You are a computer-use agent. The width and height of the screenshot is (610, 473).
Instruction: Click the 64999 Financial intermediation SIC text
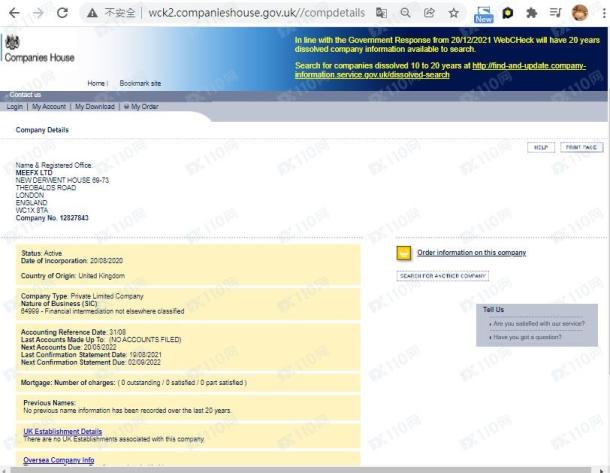click(103, 311)
